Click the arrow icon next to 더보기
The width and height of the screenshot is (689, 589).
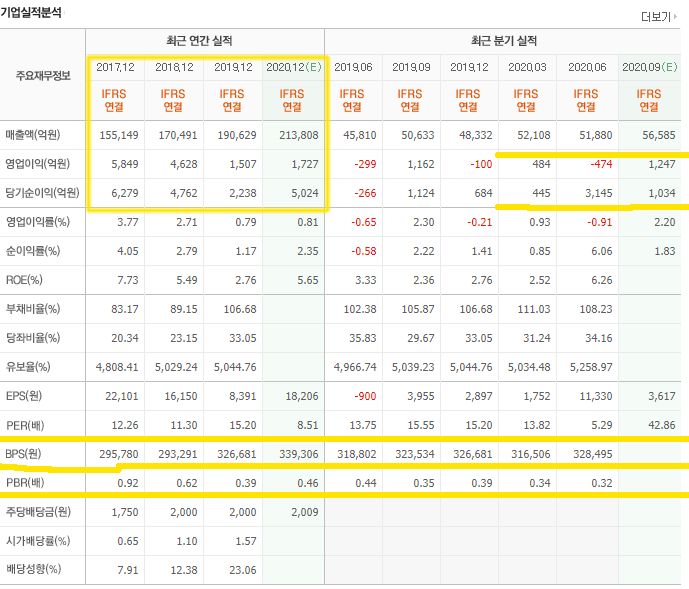(x=675, y=17)
